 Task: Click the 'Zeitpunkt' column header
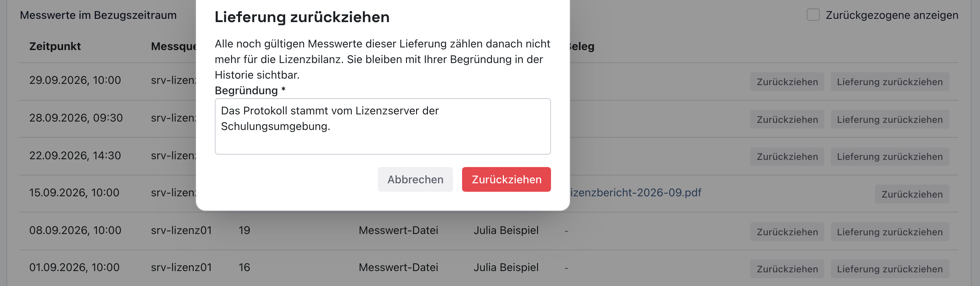[55, 46]
